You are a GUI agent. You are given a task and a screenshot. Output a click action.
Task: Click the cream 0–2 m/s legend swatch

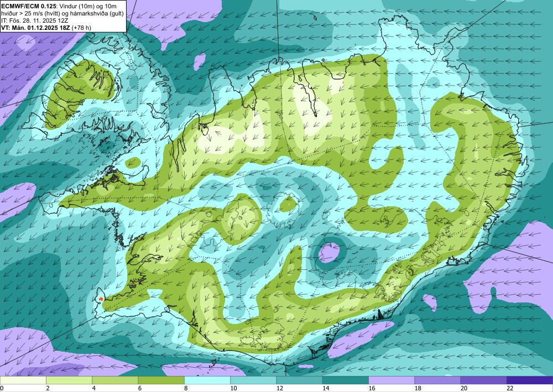[x=23, y=380]
